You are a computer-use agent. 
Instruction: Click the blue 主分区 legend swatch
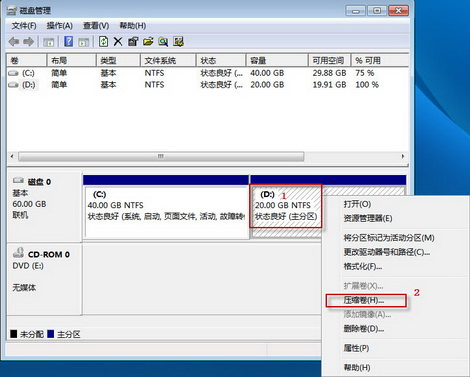tap(51, 334)
